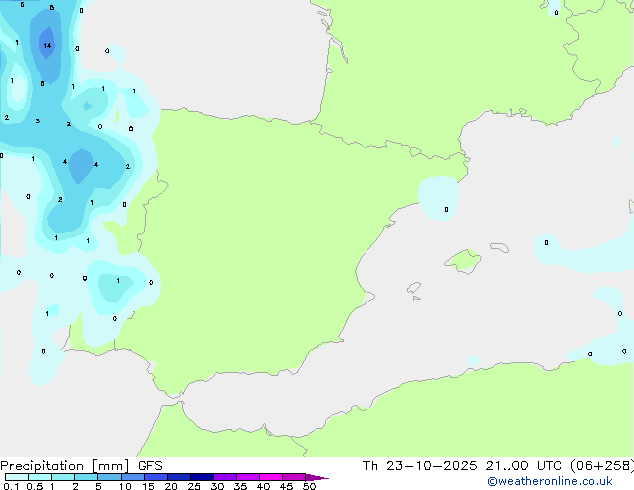Viewport: 634px width, 490px height.
Task: Click the "Th 23-10-2025 21..00 UTC" timestamp
Action: click(x=462, y=466)
